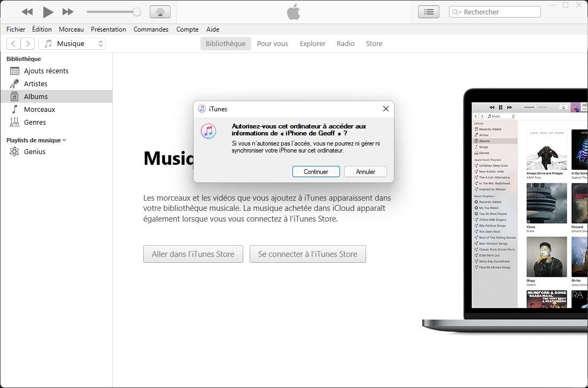
Task: Adjust the volume slider knob
Action: point(137,12)
